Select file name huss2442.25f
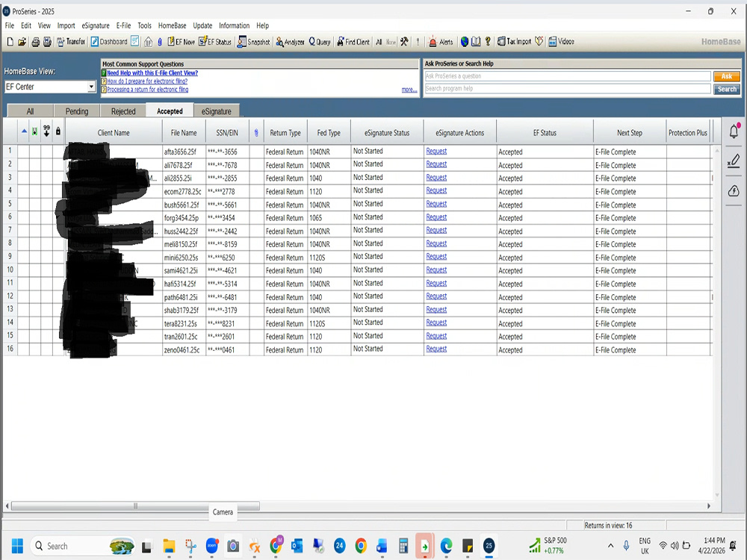Image resolution: width=747 pixels, height=560 pixels. [x=181, y=231]
